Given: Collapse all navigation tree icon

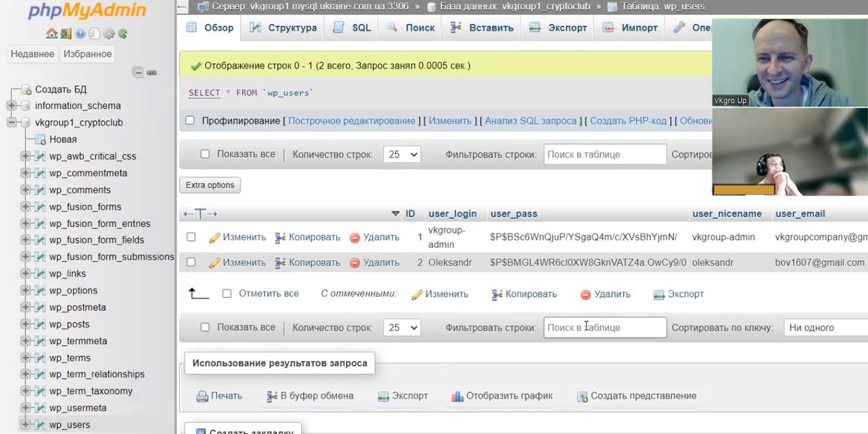Looking at the screenshot, I should point(138,72).
